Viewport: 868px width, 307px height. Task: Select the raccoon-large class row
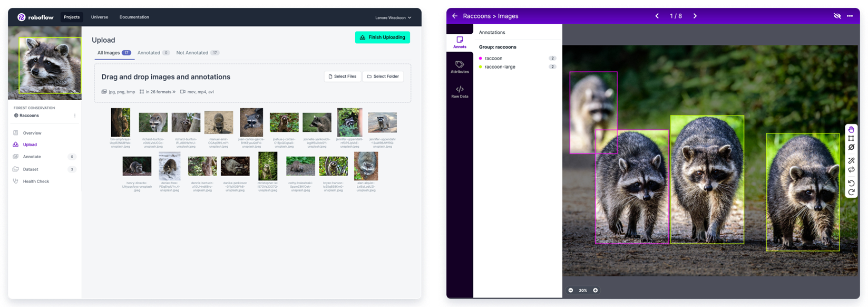point(518,67)
